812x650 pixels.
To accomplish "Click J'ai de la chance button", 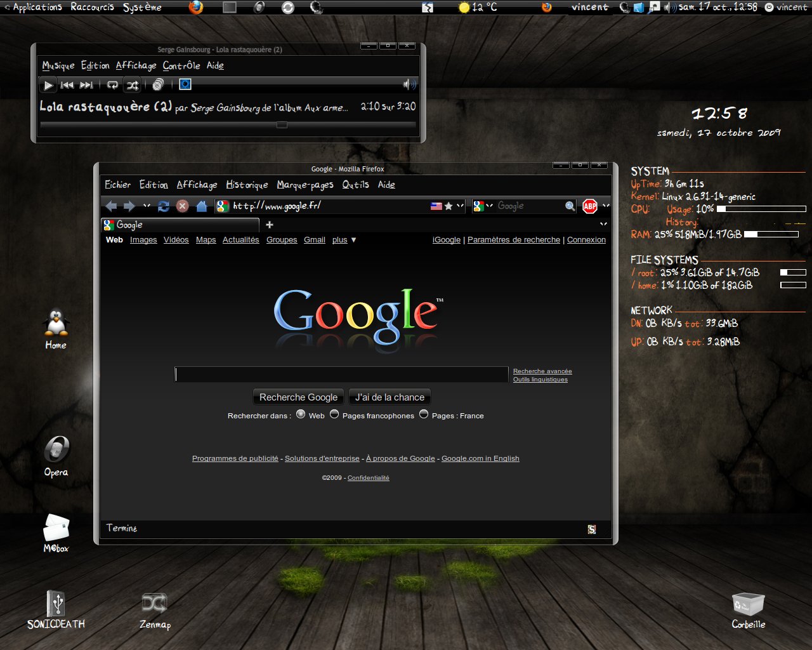I will tap(390, 397).
